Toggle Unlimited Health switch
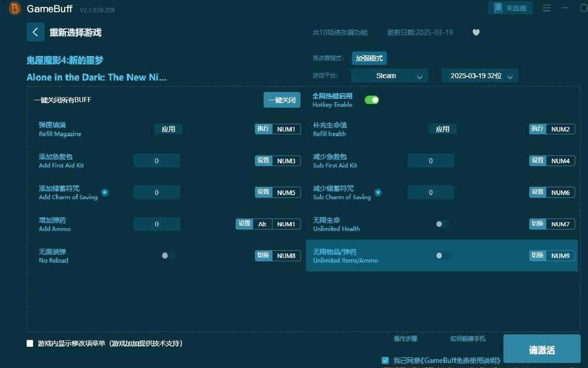588x368 pixels. (442, 224)
